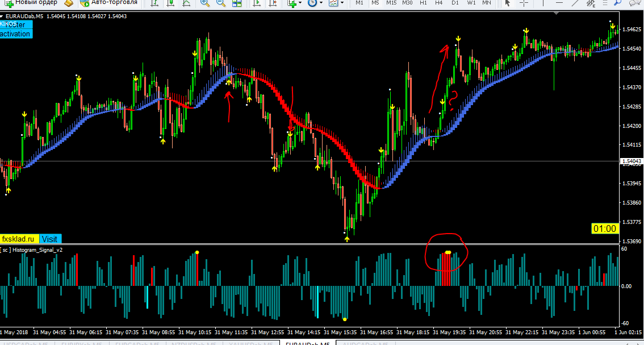Switch to the W1 weekly timeframe
Image resolution: width=644 pixels, height=345 pixels.
pyautogui.click(x=471, y=3)
